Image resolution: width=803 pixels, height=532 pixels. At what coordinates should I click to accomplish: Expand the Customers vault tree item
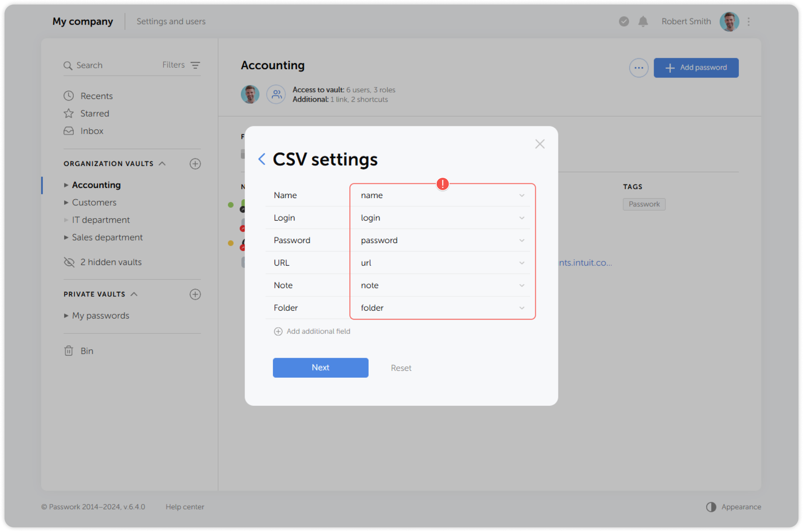pyautogui.click(x=66, y=203)
